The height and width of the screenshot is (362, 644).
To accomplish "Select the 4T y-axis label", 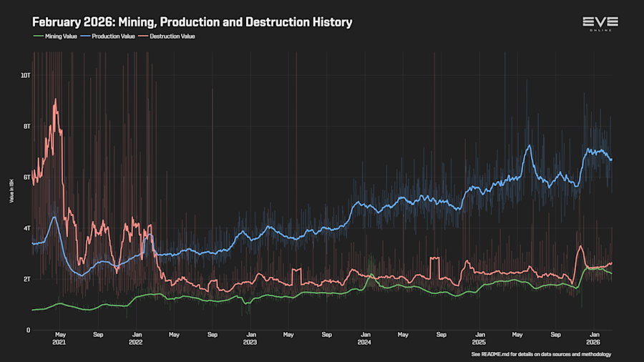I will point(26,228).
